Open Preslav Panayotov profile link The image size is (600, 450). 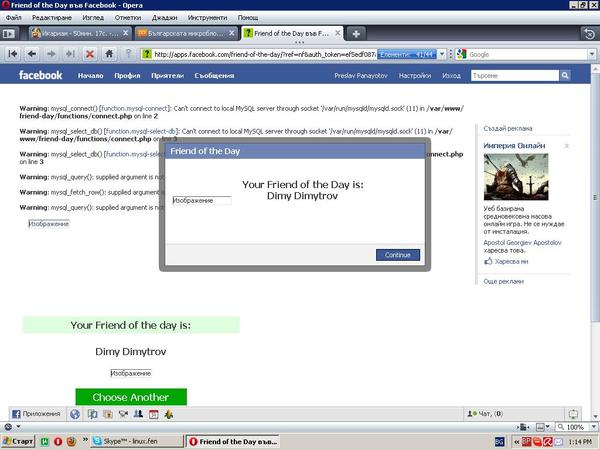point(361,76)
